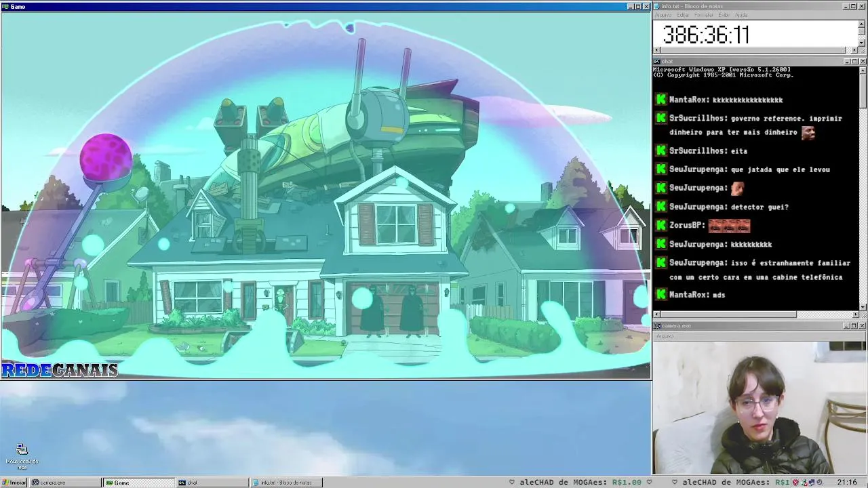This screenshot has width=868, height=488.
Task: Open the Arquivo menu in Bloco de notas
Action: point(663,15)
